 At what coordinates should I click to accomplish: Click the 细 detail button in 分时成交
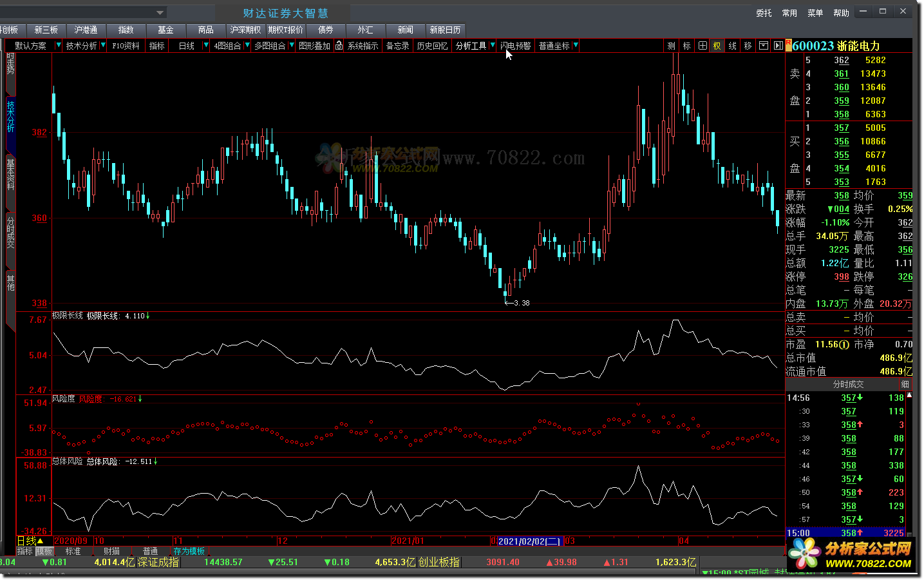pyautogui.click(x=905, y=384)
